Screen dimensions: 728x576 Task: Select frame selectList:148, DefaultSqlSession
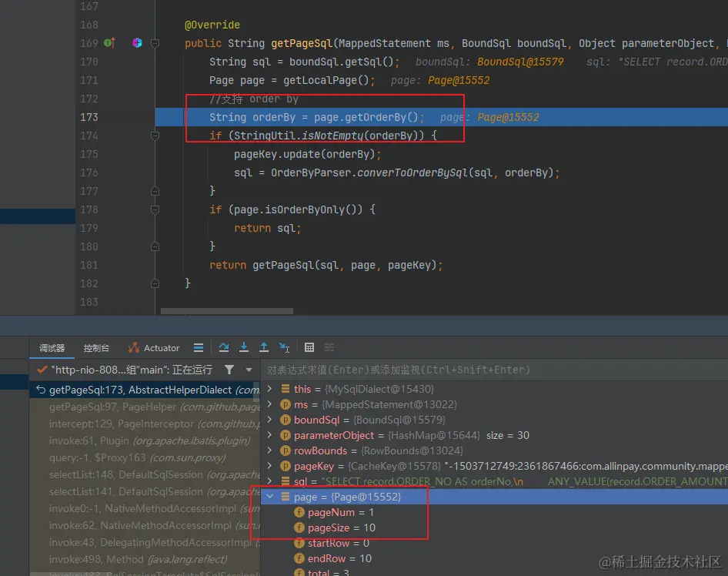pyautogui.click(x=145, y=474)
